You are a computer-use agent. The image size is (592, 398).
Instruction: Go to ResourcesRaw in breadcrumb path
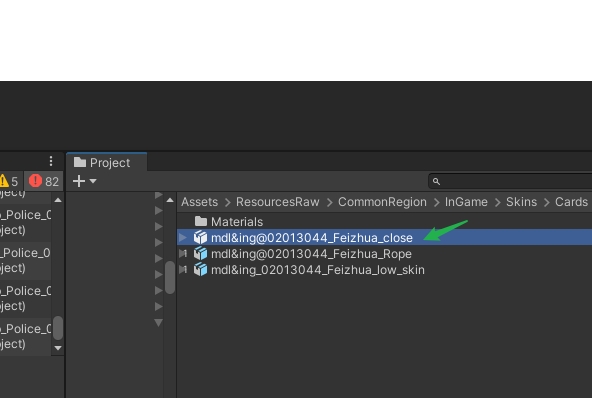(278, 202)
